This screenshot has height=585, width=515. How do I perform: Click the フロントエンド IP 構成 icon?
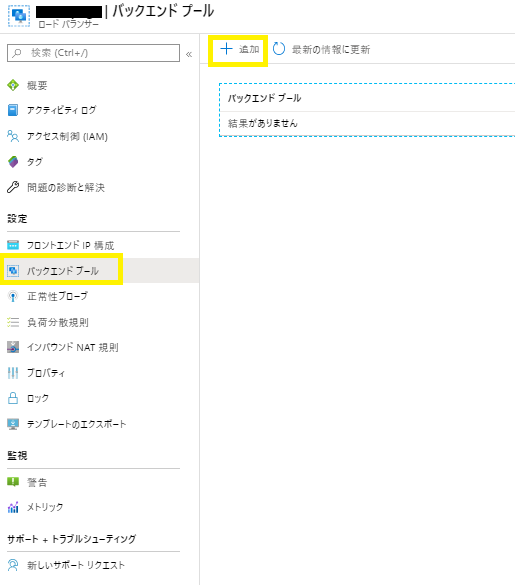[13, 245]
